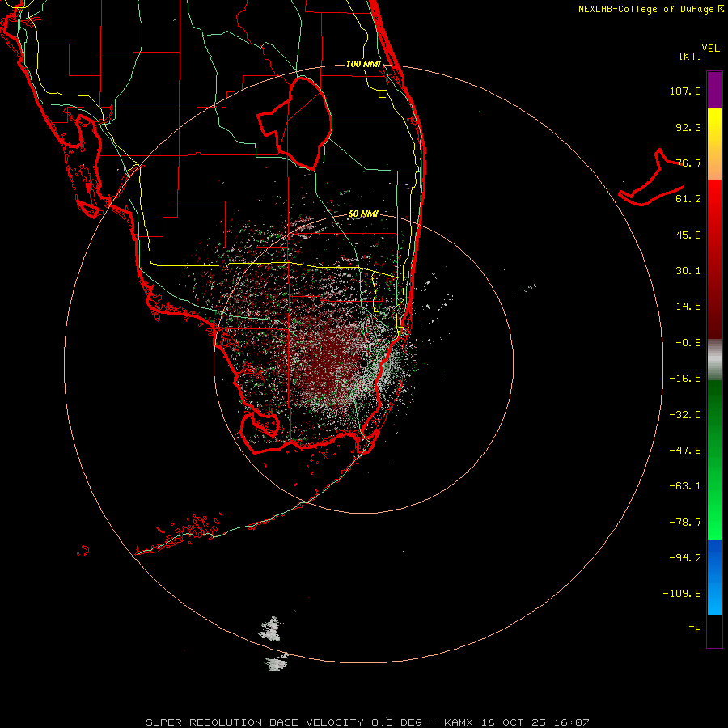Click the blue segment near -94.2
The image size is (728, 728).
pos(714,557)
